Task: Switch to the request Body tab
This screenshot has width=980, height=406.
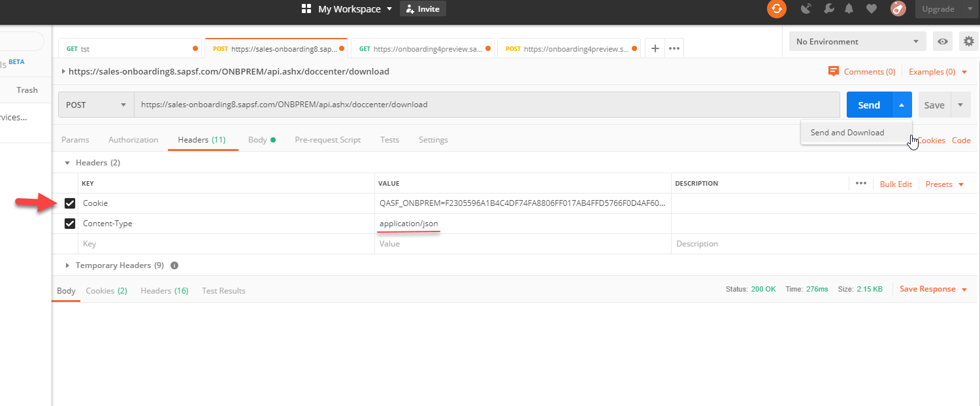Action: click(x=261, y=140)
